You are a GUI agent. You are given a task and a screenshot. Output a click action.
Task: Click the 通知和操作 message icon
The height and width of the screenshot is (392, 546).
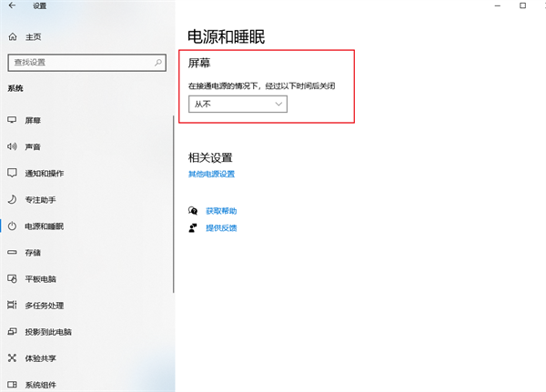tap(12, 173)
